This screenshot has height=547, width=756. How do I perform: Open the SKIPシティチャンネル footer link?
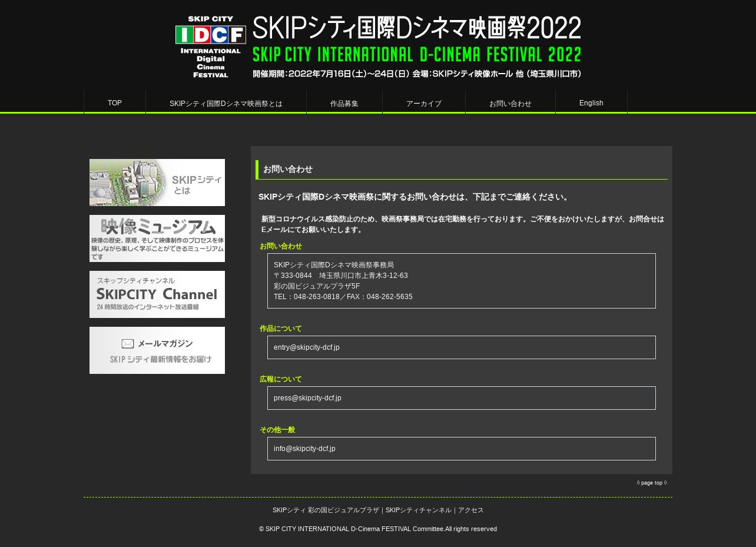pos(419,510)
